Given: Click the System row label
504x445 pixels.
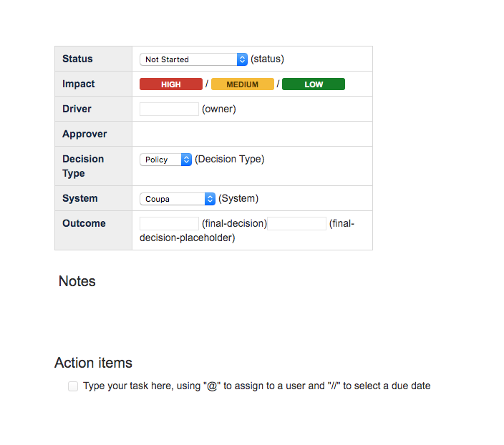Looking at the screenshot, I should click(80, 198).
